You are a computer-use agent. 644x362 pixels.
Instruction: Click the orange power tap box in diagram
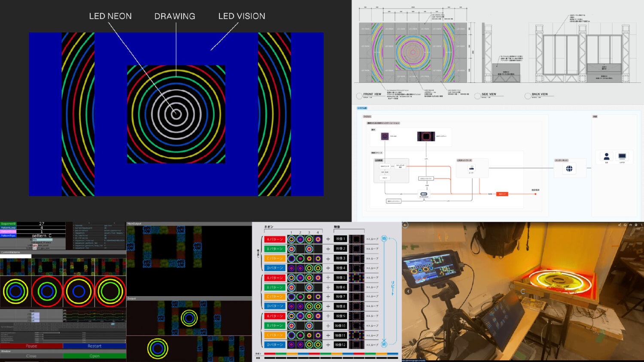pos(502,194)
